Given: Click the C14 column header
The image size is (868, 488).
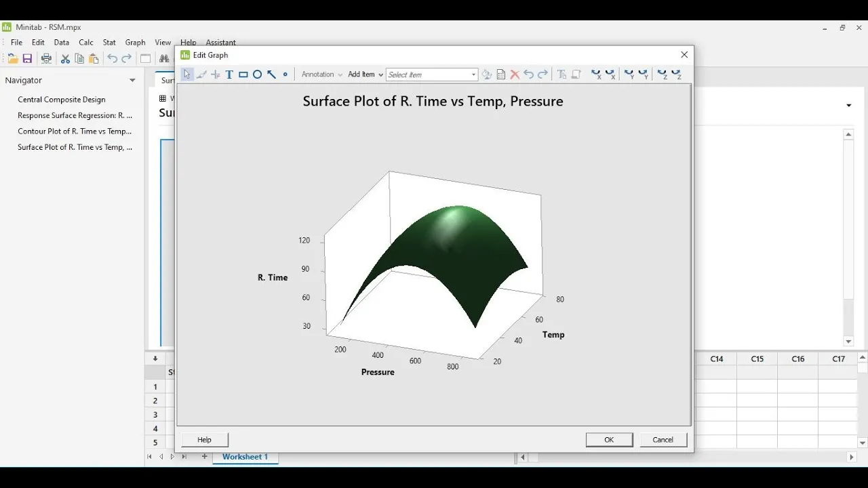Looking at the screenshot, I should click(x=717, y=359).
